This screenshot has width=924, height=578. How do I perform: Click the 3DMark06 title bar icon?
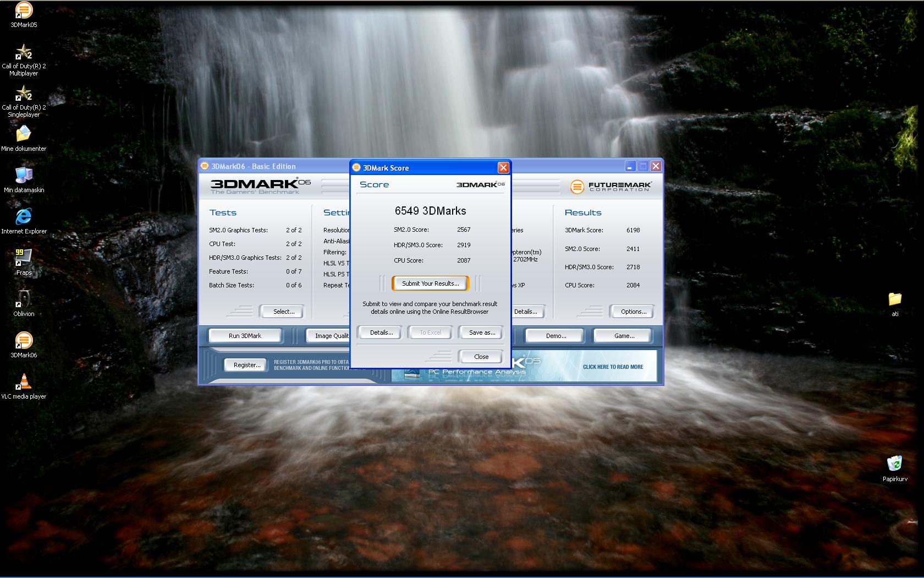pyautogui.click(x=205, y=166)
